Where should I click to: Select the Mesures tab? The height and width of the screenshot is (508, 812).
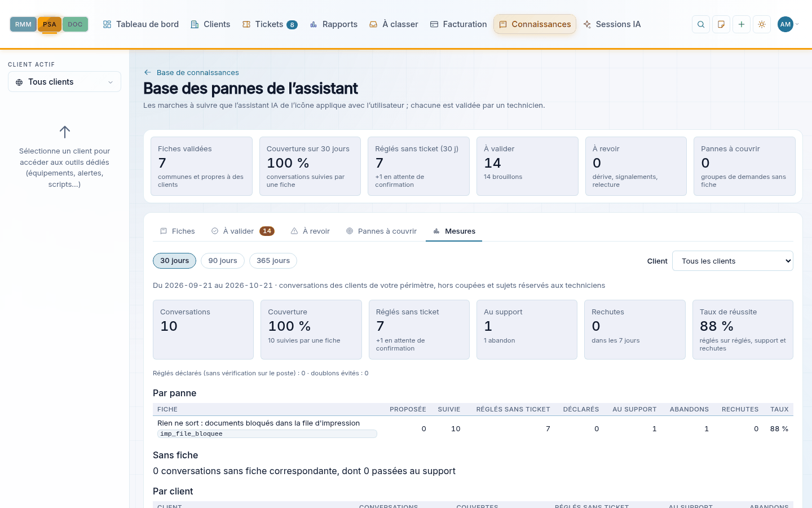coord(454,231)
